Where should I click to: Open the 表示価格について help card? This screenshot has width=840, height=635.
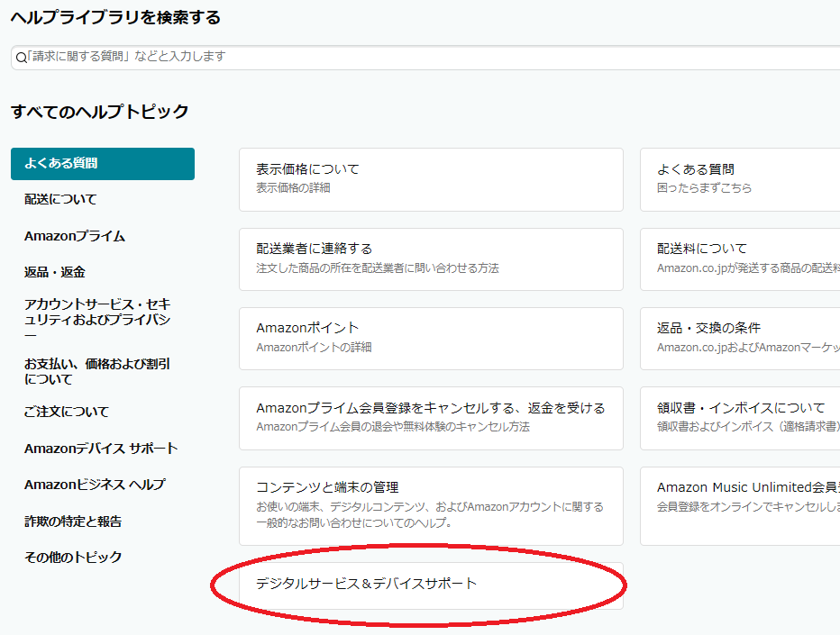(431, 180)
